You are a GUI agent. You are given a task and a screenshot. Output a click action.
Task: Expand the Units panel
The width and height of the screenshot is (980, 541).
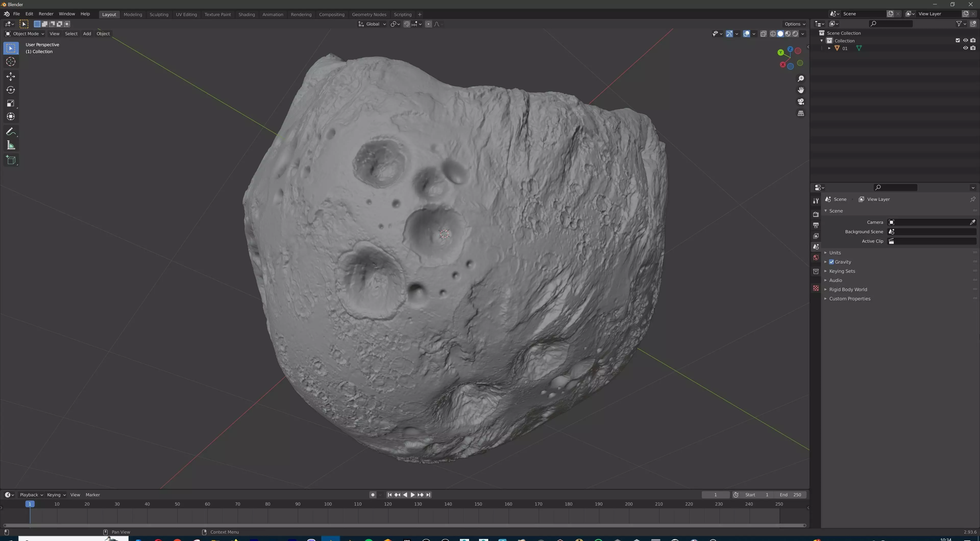[x=835, y=253]
